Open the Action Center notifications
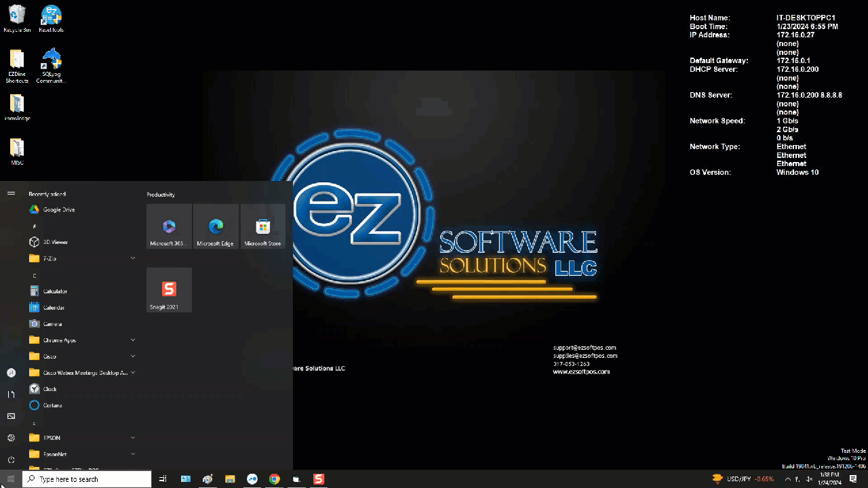Viewport: 868px width, 488px height. point(854,479)
